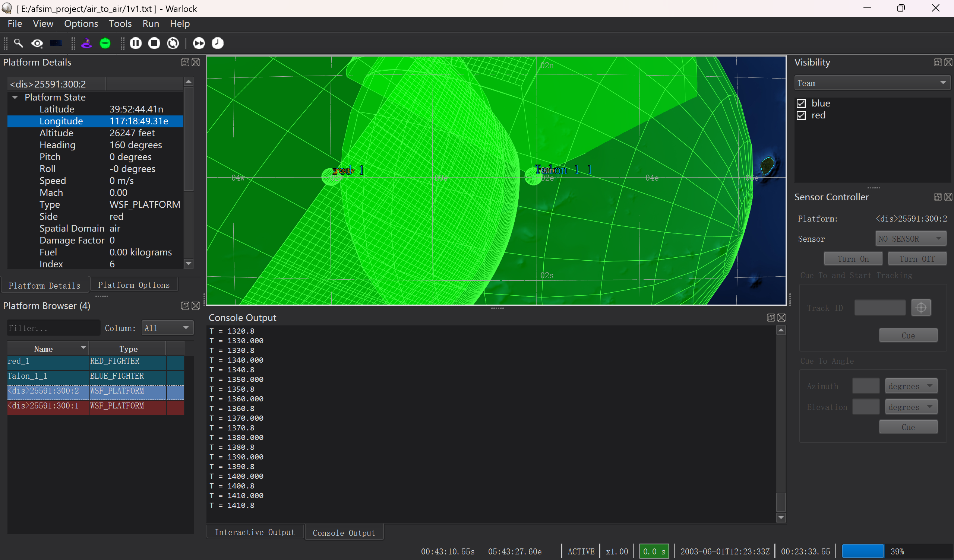Click the restart simulation circular-arrows icon
This screenshot has height=560, width=954.
[x=173, y=43]
